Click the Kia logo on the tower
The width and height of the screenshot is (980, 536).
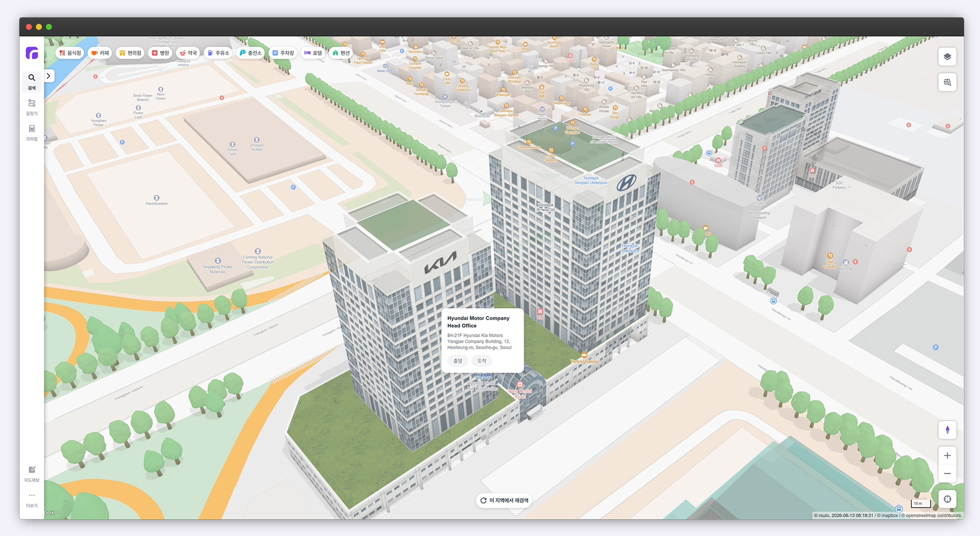point(440,262)
